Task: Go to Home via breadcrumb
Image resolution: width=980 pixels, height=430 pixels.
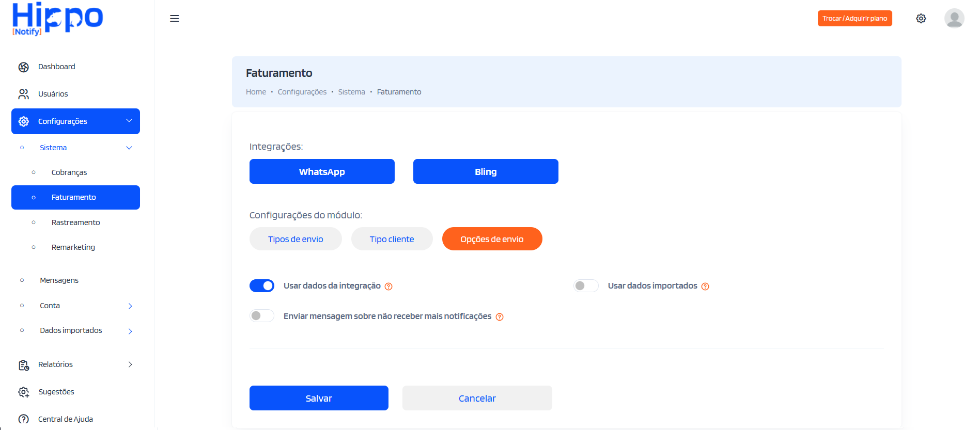Action: click(x=256, y=92)
